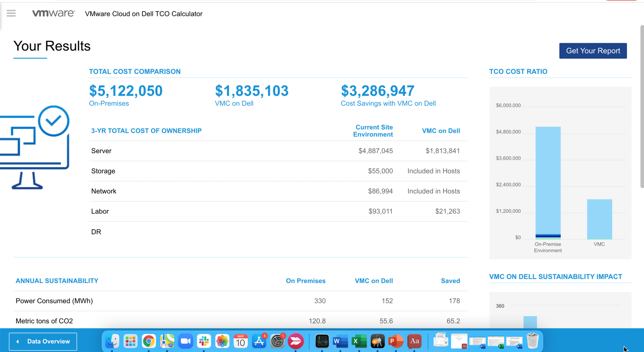This screenshot has width=644, height=352.
Task: Click the ANNUAL SUSTAINABILITY heading
Action: (57, 281)
